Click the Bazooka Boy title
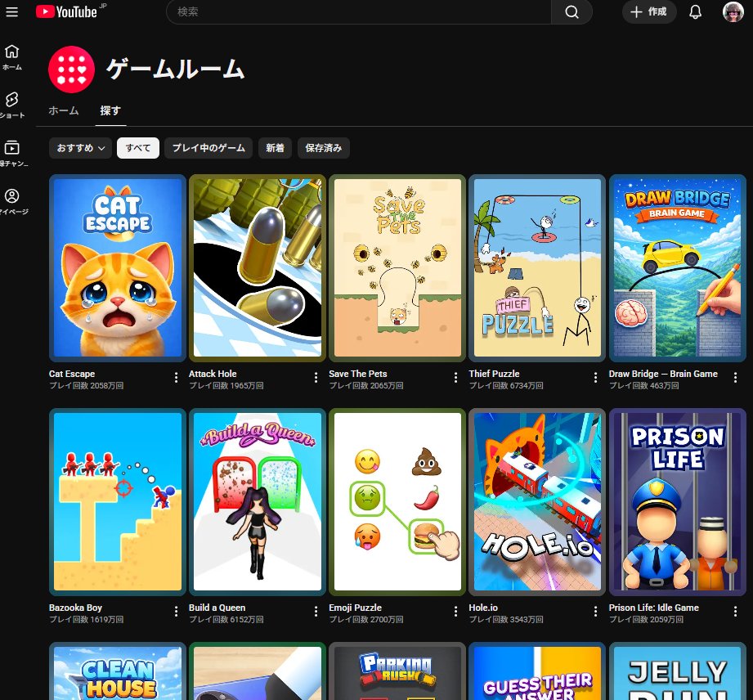The width and height of the screenshot is (753, 700). 75,608
